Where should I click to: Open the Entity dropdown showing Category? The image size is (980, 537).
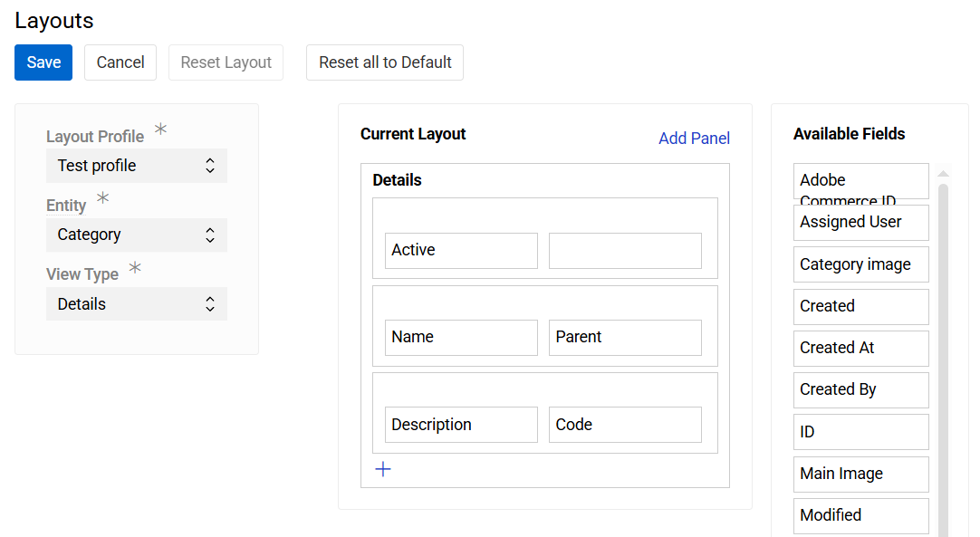pyautogui.click(x=136, y=235)
